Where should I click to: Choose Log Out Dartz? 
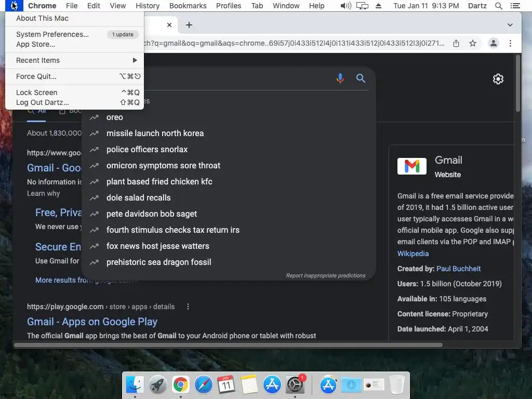tap(74, 102)
